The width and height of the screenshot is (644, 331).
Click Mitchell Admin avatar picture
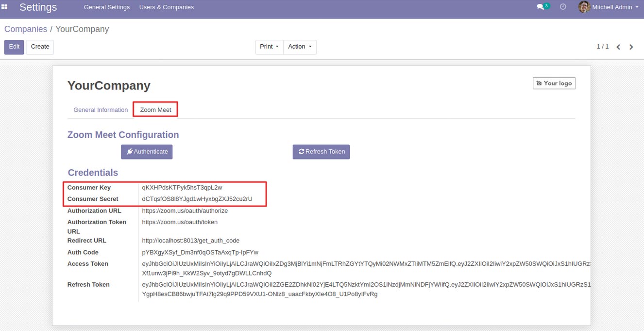(x=584, y=7)
